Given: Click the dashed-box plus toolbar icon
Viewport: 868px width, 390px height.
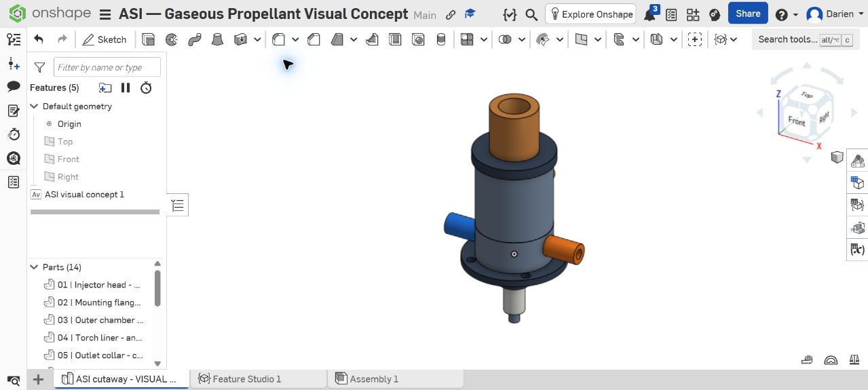Looking at the screenshot, I should 695,40.
